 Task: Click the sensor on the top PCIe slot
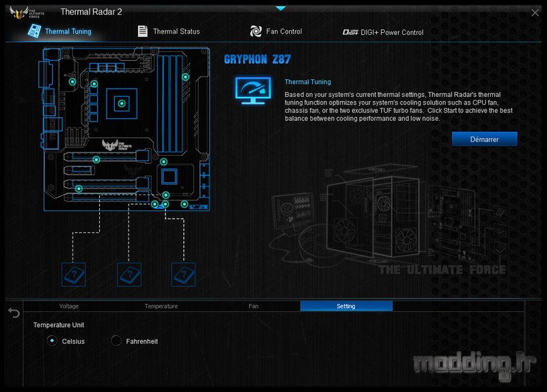(96, 160)
